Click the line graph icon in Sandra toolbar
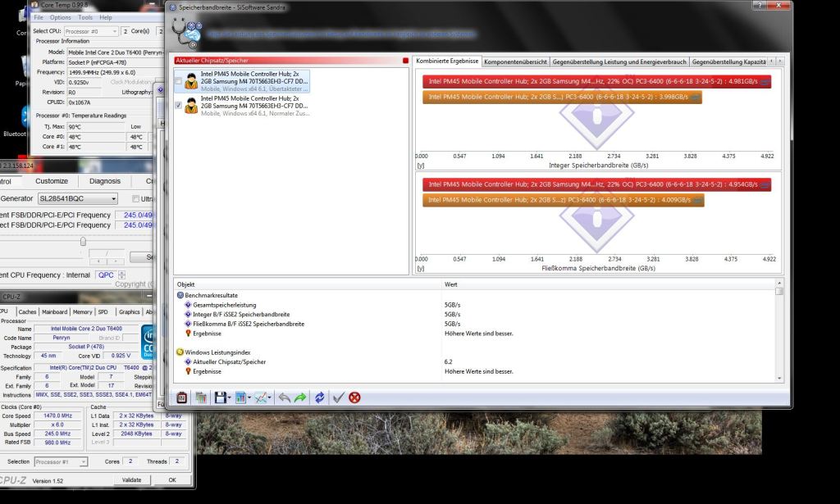The height and width of the screenshot is (504, 840). [261, 397]
